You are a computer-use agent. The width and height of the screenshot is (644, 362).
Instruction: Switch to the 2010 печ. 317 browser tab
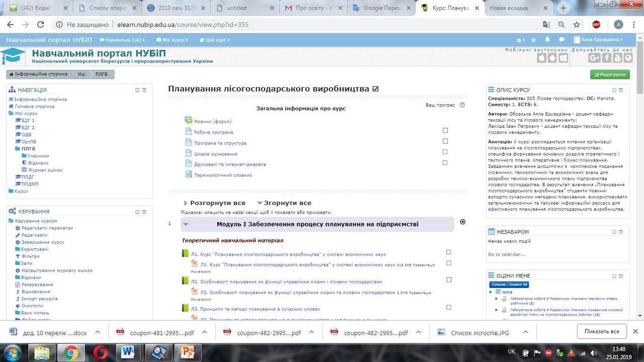(177, 8)
